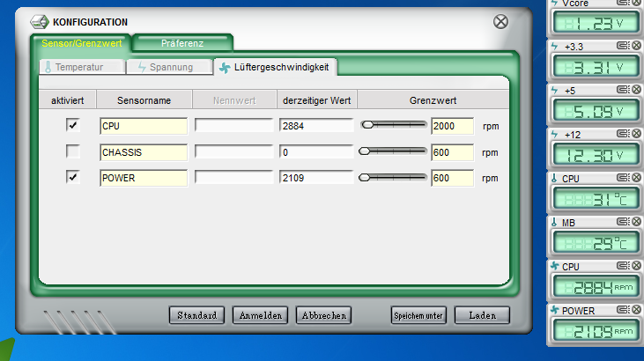Click the thermometer icon on Temperatur tab
Screen dimensions: 644x361
coord(48,67)
